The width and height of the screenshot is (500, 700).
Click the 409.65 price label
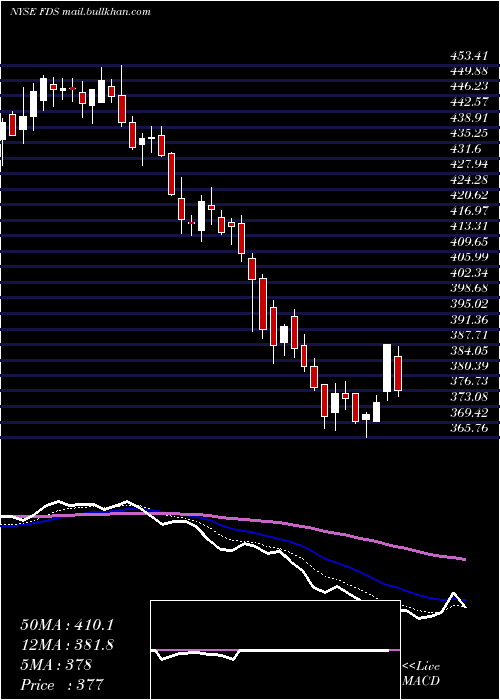point(469,242)
